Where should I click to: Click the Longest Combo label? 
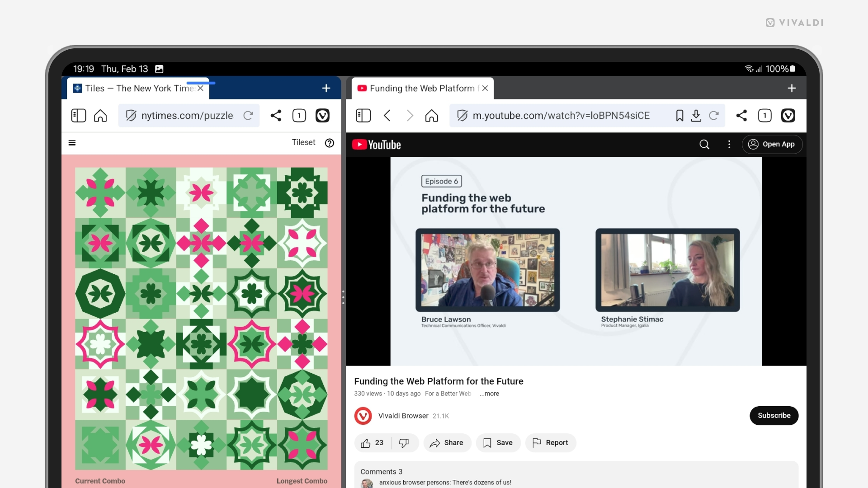coord(302,481)
